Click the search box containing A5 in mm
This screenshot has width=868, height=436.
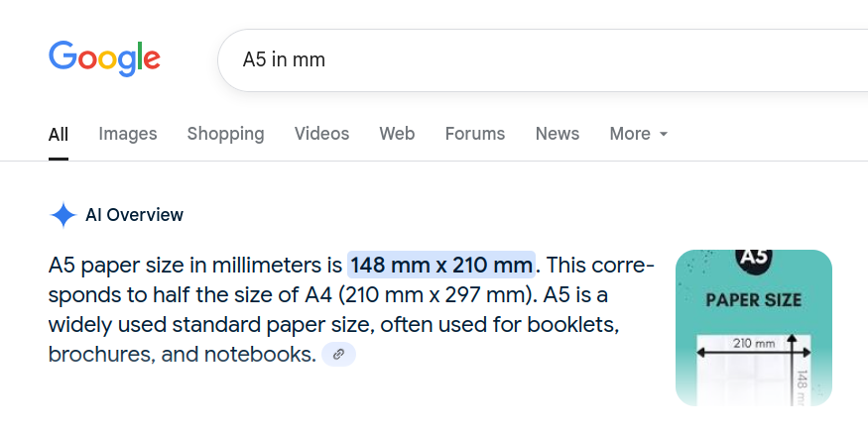(543, 59)
